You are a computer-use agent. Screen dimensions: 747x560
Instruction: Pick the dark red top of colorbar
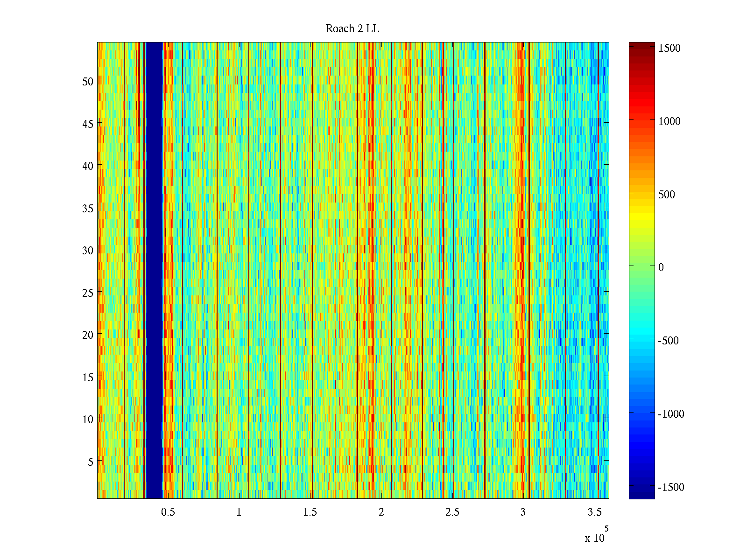coord(641,46)
